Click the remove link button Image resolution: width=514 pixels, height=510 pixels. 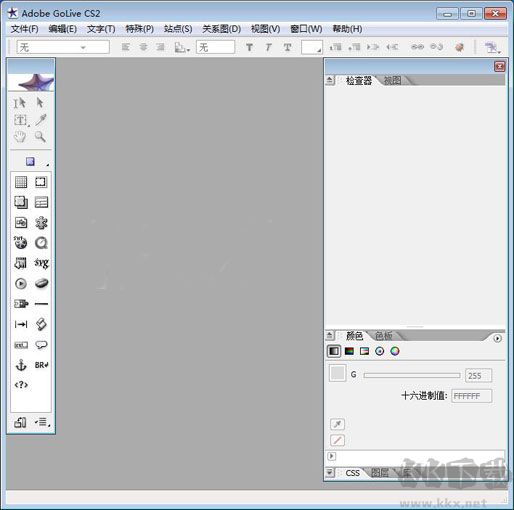click(x=436, y=47)
